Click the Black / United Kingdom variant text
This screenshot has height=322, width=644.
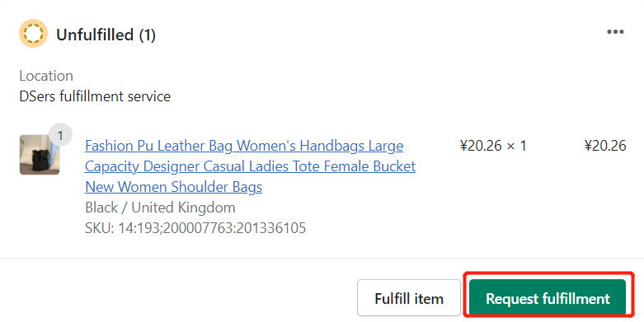point(160,208)
